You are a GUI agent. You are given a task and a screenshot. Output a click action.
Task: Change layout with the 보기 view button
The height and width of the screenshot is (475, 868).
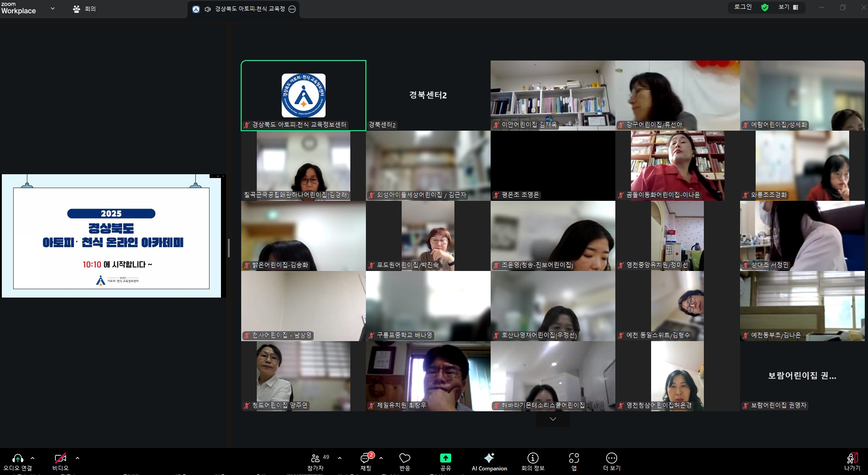[788, 7]
